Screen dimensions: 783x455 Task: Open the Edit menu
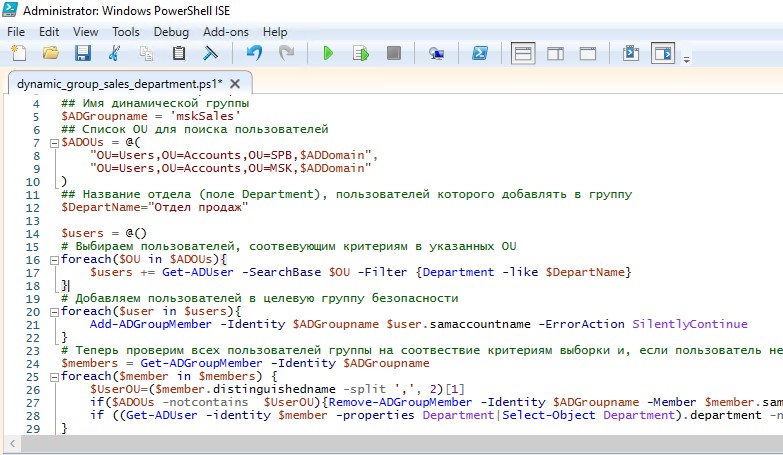49,32
